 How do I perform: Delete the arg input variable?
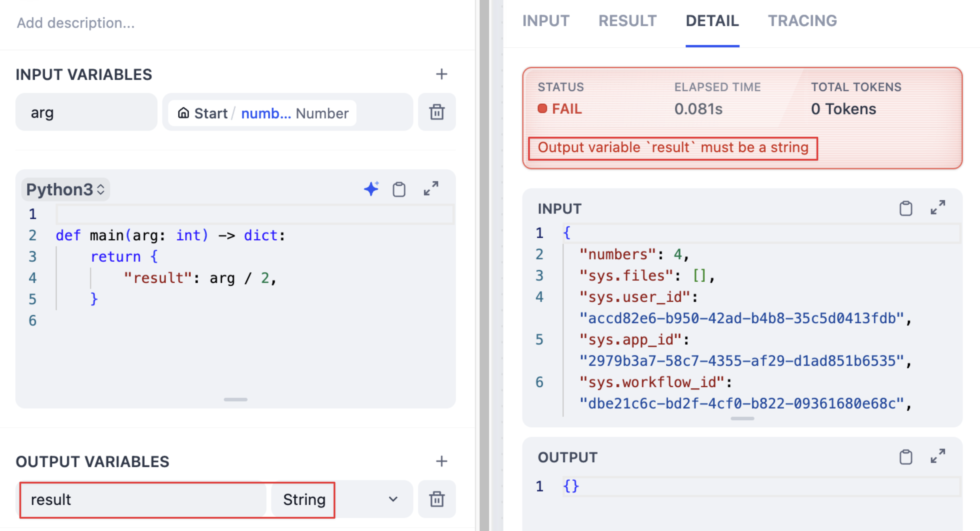[437, 112]
